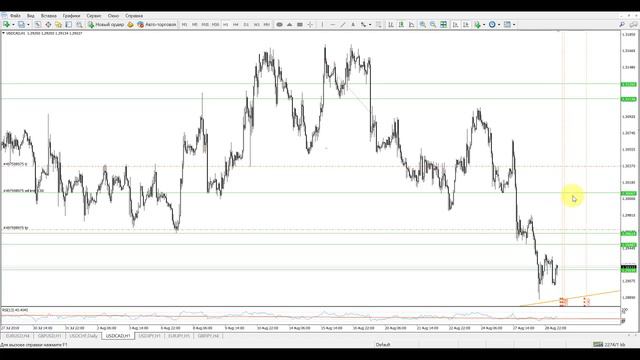Switch to the GBPUSD,H1 chart tab
640x360 pixels.
49,336
